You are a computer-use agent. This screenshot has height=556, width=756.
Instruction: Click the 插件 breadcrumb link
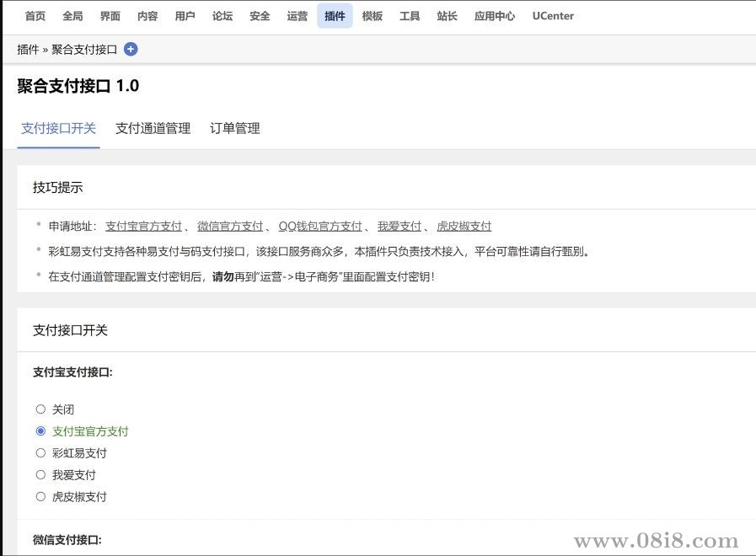click(28, 50)
